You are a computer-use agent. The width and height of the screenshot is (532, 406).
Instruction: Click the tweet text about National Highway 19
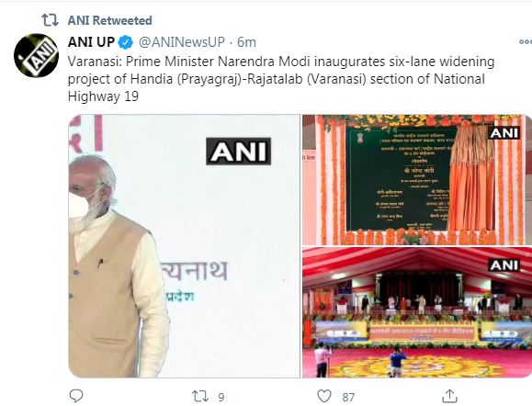[x=281, y=79]
